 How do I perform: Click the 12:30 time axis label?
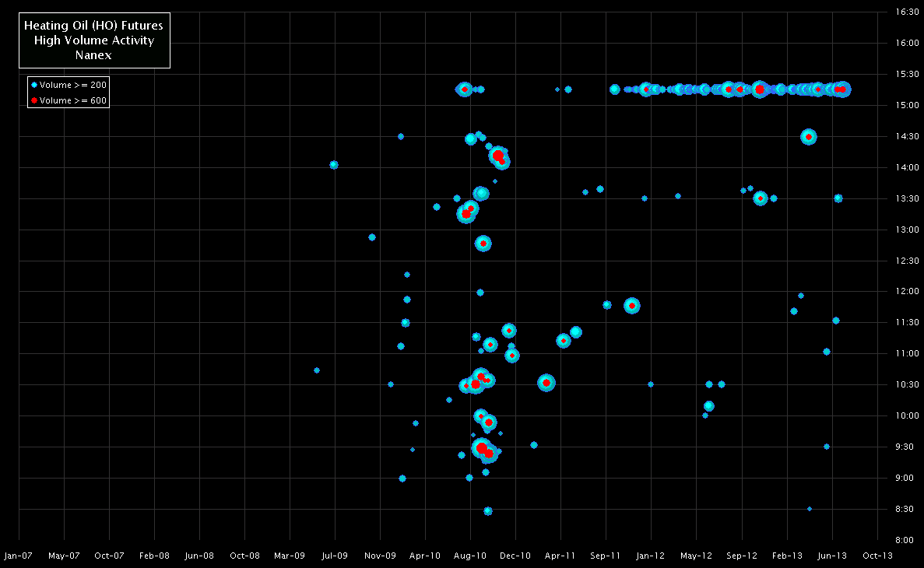click(907, 261)
